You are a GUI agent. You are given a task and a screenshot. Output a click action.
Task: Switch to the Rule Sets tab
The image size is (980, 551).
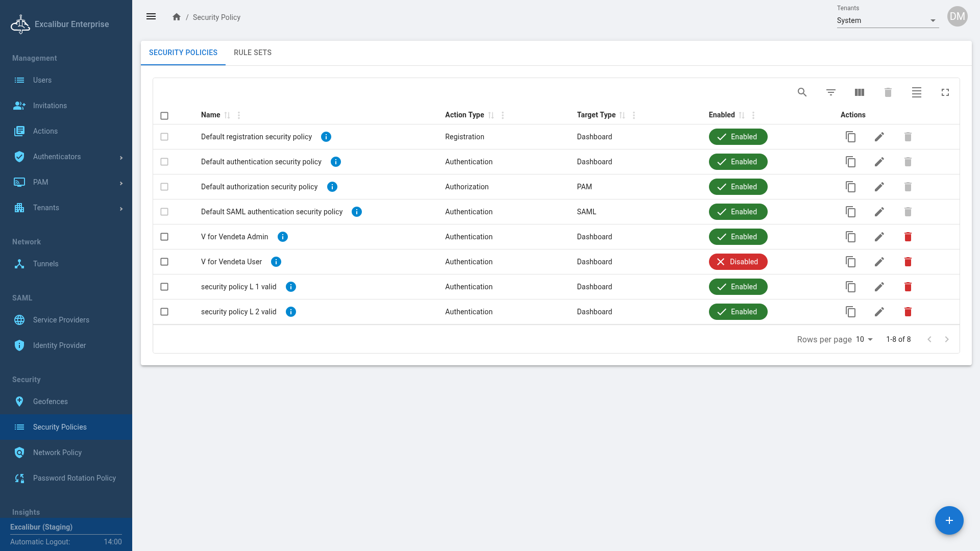(253, 53)
